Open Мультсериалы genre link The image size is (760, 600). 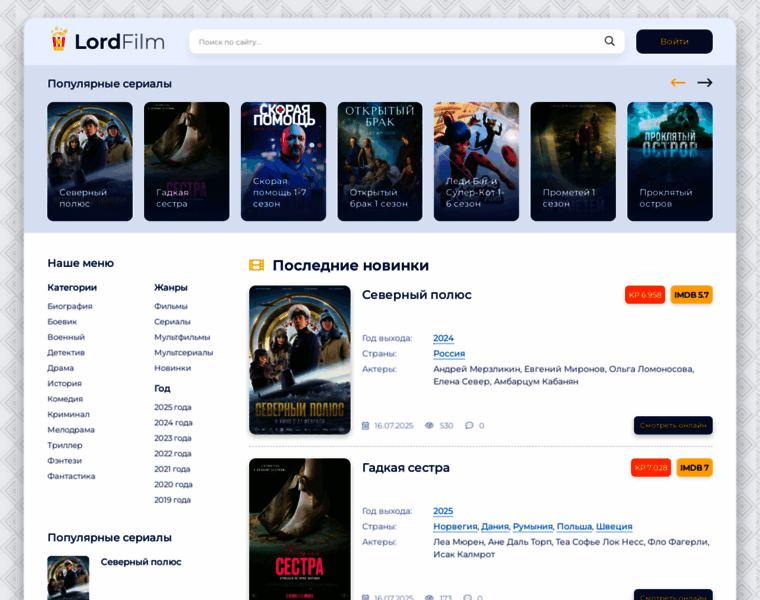[184, 353]
